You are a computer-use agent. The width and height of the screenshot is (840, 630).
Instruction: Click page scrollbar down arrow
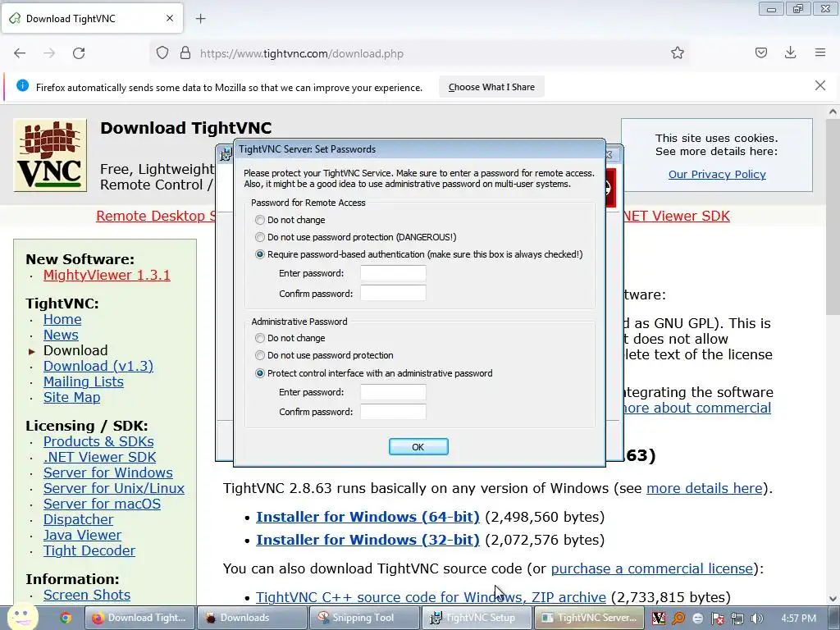833,598
